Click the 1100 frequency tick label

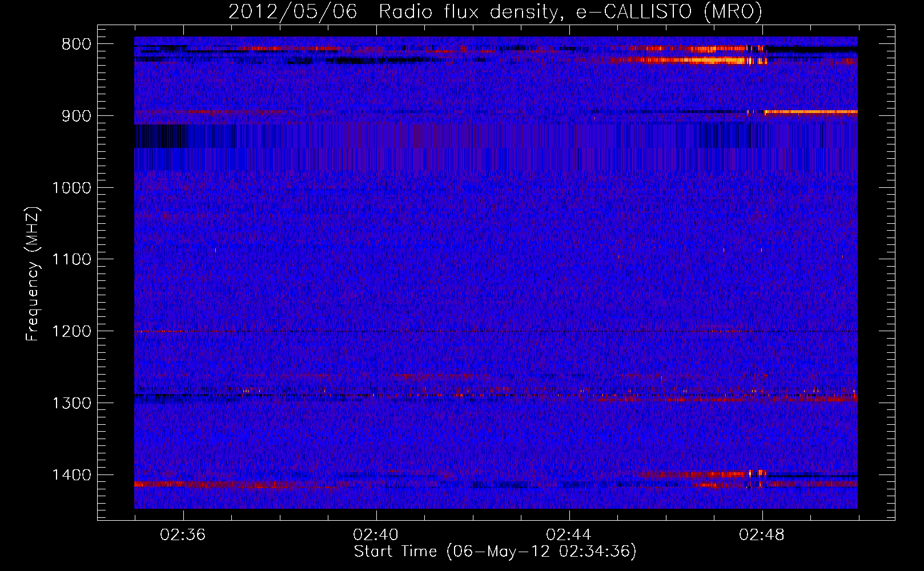(71, 260)
